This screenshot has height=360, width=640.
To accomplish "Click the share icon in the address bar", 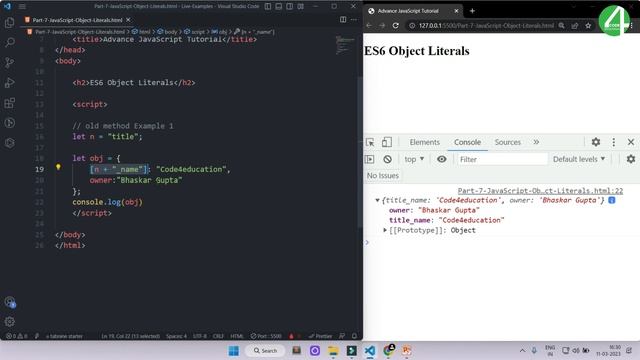I will [x=575, y=25].
